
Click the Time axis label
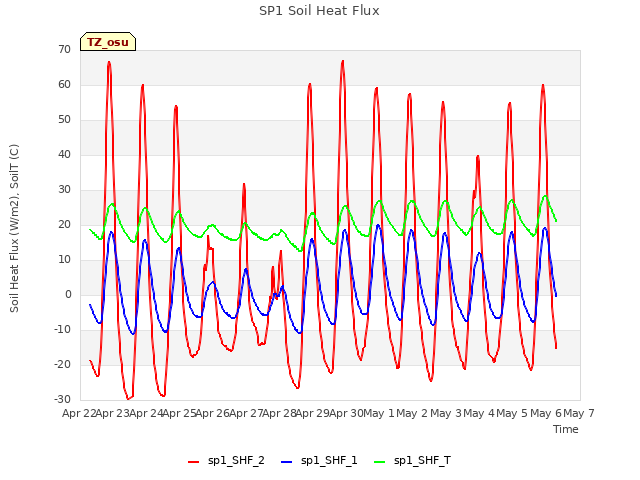(566, 429)
